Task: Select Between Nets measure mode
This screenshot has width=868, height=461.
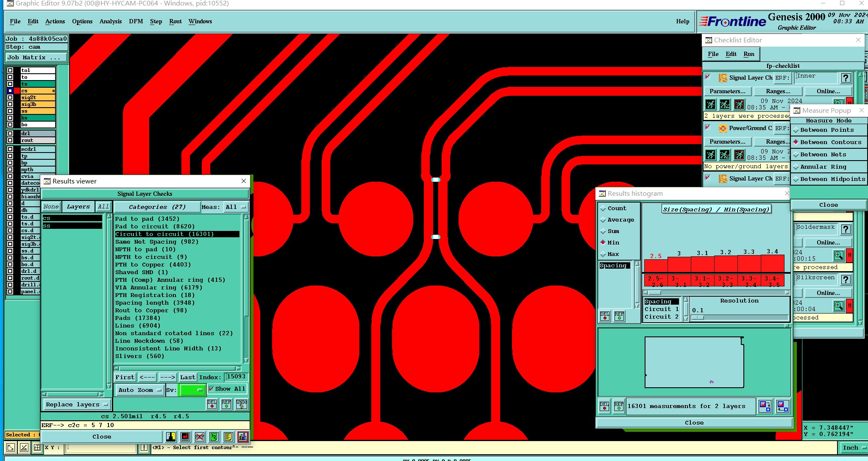Action: [828, 155]
